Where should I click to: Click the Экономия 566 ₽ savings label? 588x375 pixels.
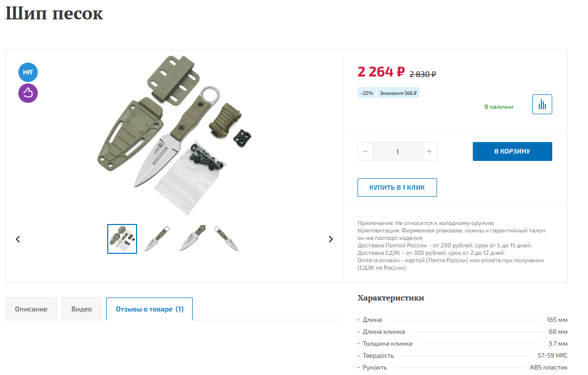pyautogui.click(x=398, y=93)
